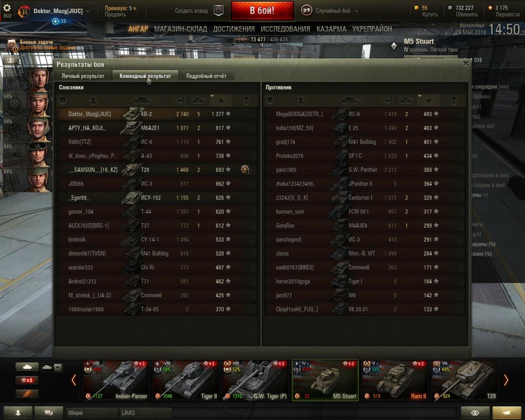Sort enemies by medals column icon
The image size is (525, 420).
(453, 101)
